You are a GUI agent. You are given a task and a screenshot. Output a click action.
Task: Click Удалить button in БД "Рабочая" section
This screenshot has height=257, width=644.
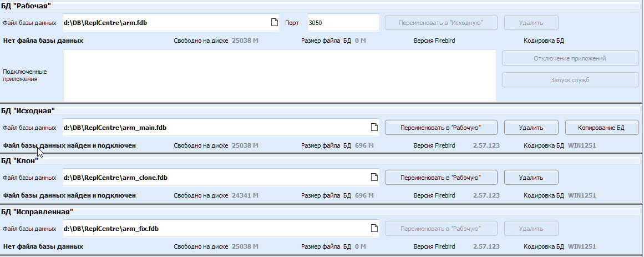531,23
